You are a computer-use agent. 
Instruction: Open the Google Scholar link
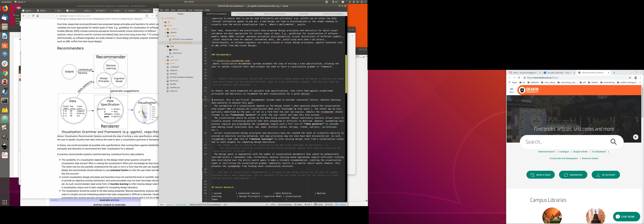(x=580, y=152)
